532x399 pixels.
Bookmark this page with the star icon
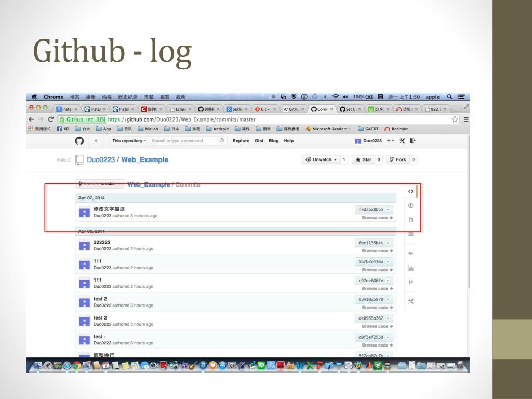tap(455, 119)
